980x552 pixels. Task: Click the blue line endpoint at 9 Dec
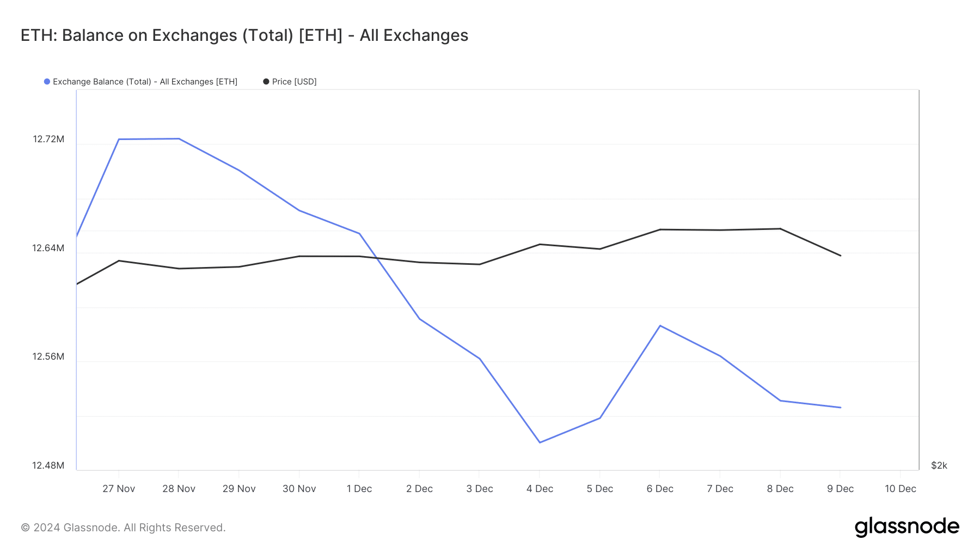[x=841, y=408]
